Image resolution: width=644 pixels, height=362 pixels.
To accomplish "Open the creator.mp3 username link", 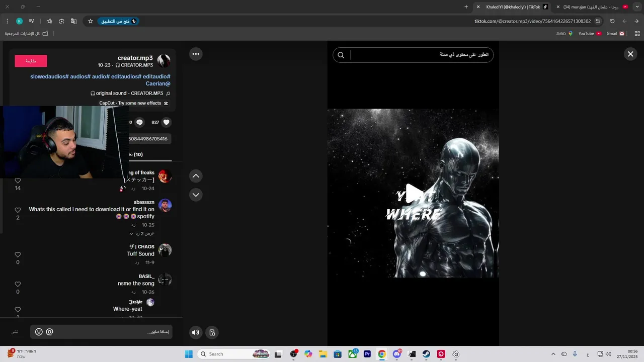I will [x=135, y=58].
